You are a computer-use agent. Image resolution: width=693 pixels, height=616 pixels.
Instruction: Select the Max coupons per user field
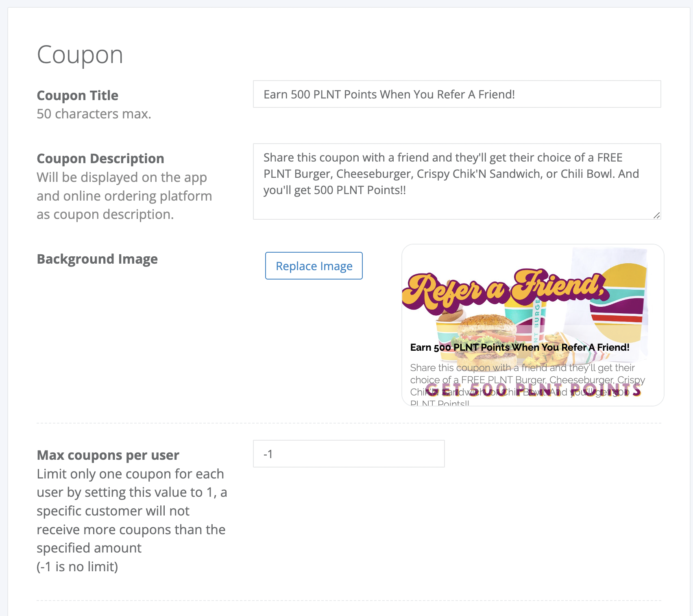pyautogui.click(x=349, y=454)
